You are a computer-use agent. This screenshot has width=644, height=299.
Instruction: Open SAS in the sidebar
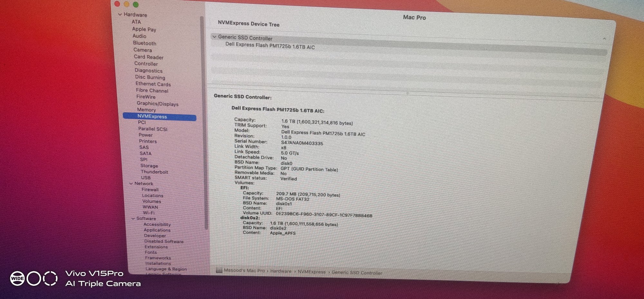[144, 147]
